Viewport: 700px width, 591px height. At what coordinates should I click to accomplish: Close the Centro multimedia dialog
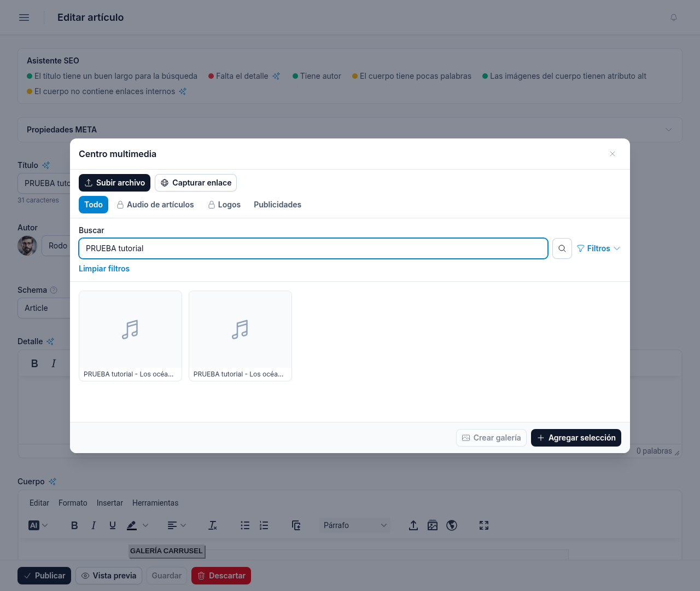[612, 154]
